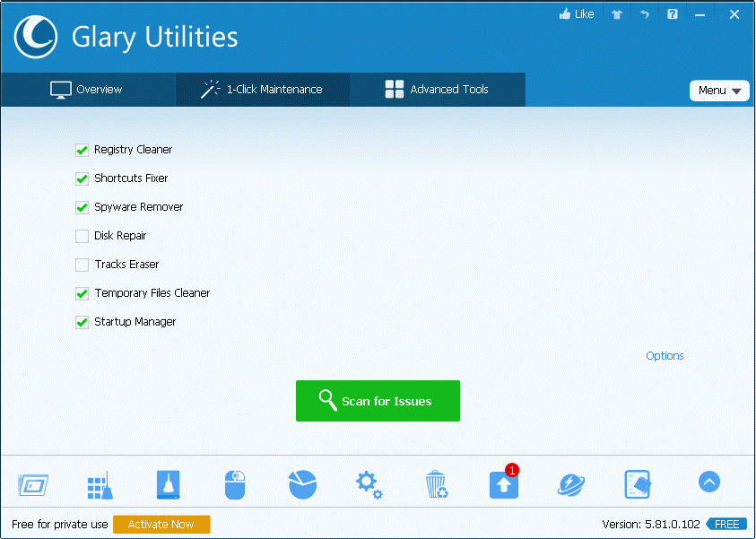This screenshot has height=539, width=756.
Task: Click the mouse-shaped tool icon in the dock
Action: tap(235, 484)
